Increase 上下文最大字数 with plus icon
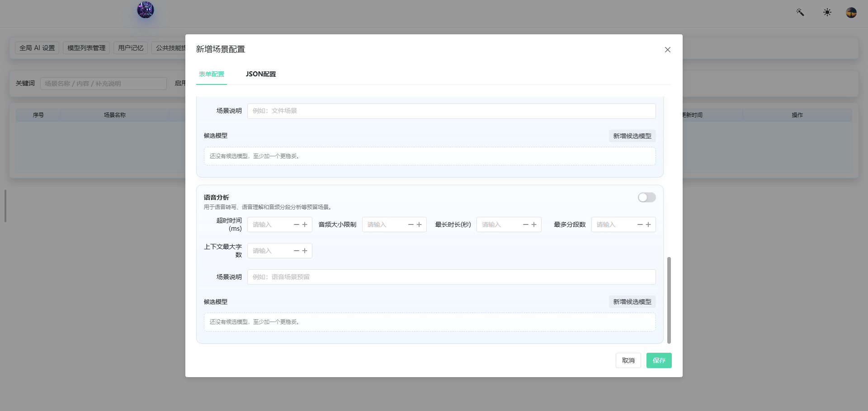Image resolution: width=868 pixels, height=411 pixels. coord(305,251)
